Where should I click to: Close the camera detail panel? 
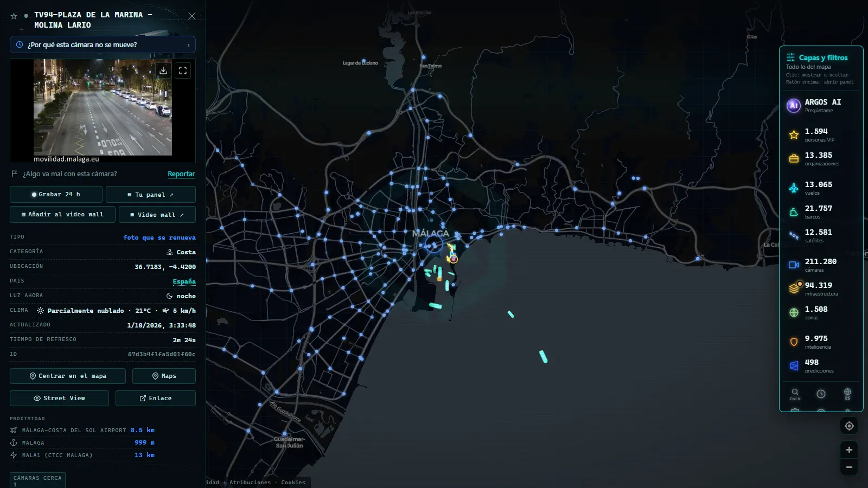(x=192, y=16)
